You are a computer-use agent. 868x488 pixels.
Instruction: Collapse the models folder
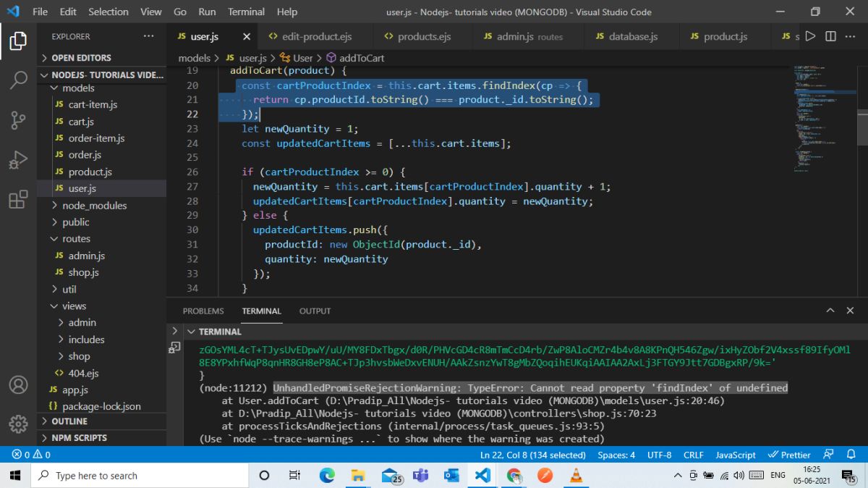click(x=101, y=88)
